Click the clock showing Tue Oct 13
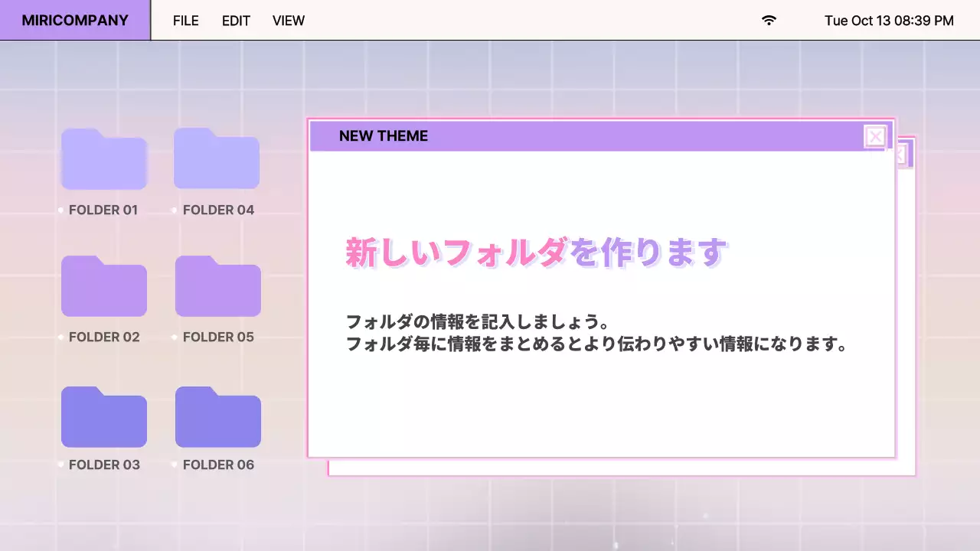Screen dimensions: 980x551 [x=889, y=21]
